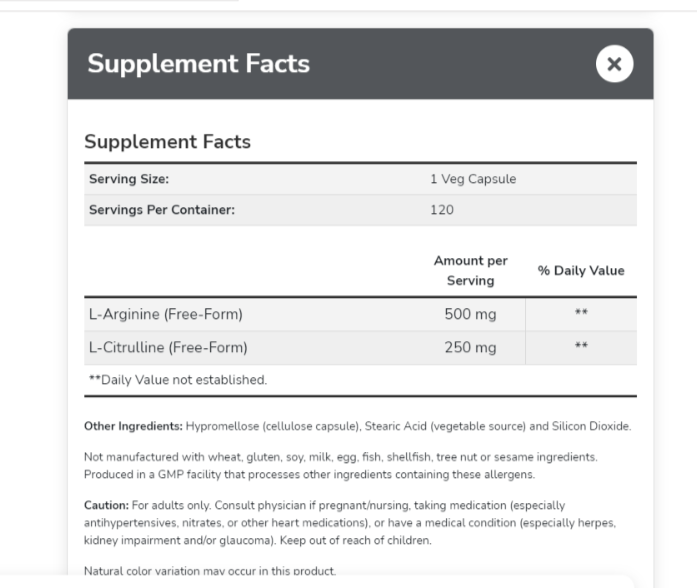Click the 120 servings value
Image resolution: width=697 pixels, height=588 pixels.
pyautogui.click(x=442, y=210)
